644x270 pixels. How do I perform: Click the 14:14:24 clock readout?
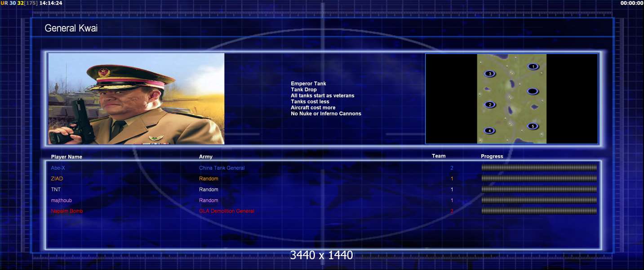tap(51, 3)
